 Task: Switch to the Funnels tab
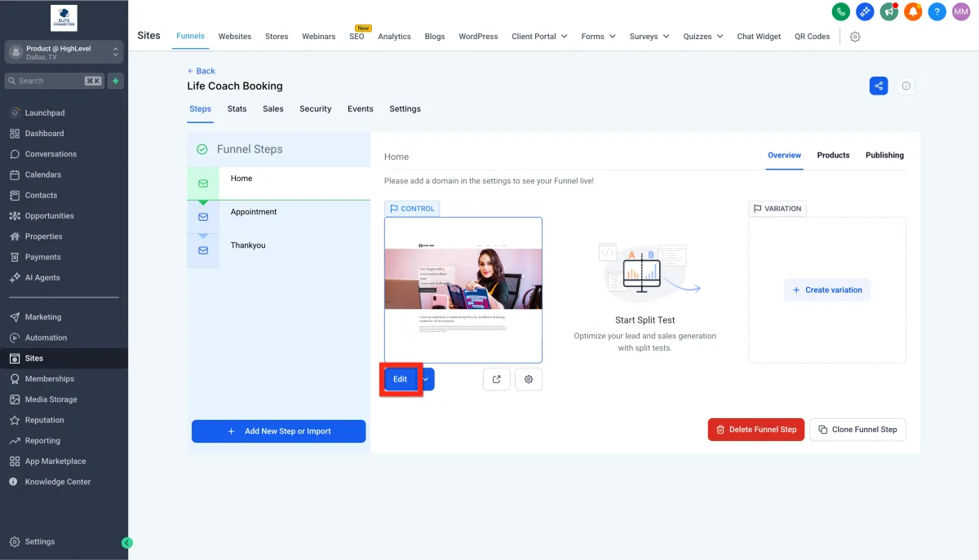190,36
